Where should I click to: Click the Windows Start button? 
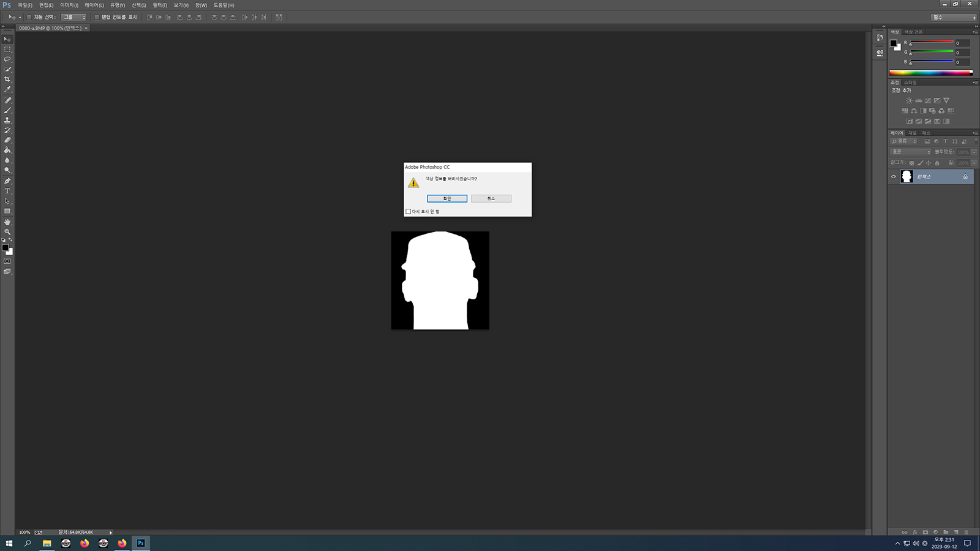pyautogui.click(x=9, y=543)
